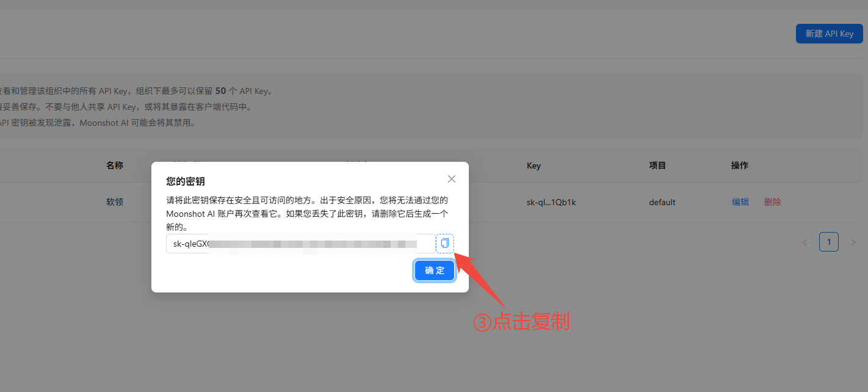Click the next page arrow in pagination
The height and width of the screenshot is (392, 868).
[x=853, y=242]
